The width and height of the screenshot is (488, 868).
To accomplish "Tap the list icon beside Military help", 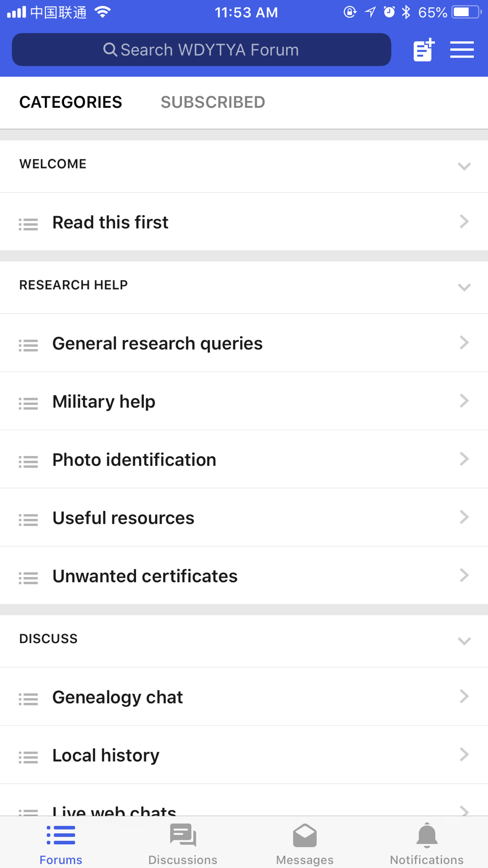I will pos(28,404).
